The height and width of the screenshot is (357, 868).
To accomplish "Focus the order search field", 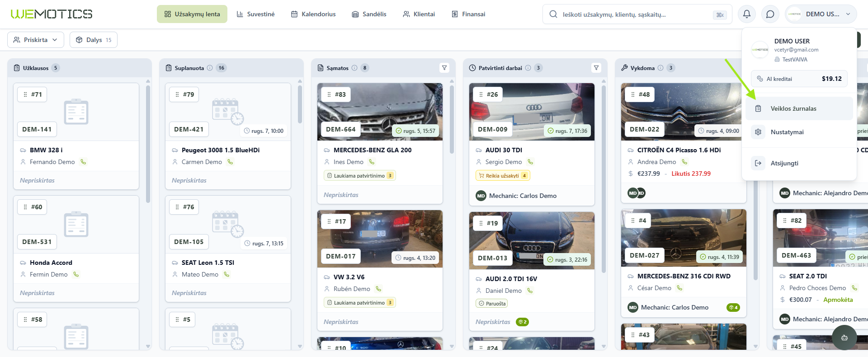I will coord(637,14).
